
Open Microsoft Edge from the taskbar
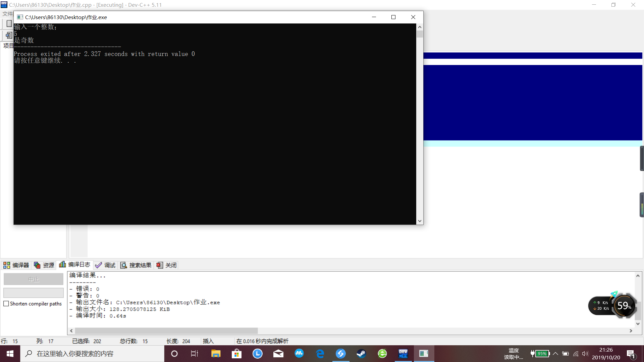(320, 354)
